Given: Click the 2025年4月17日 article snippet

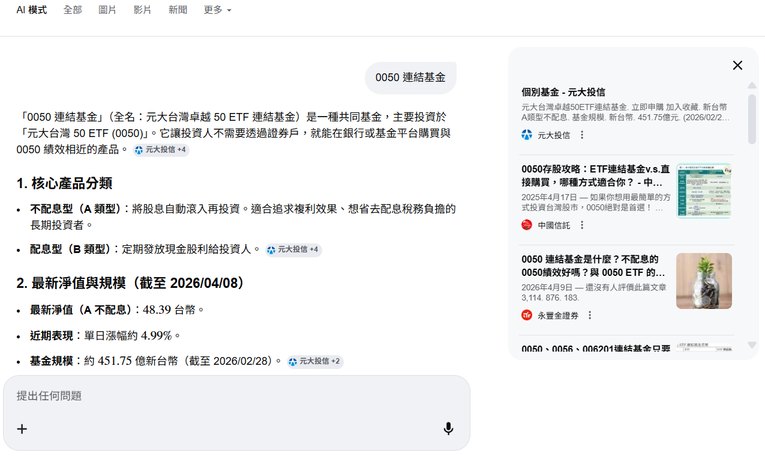Looking at the screenshot, I should 596,202.
